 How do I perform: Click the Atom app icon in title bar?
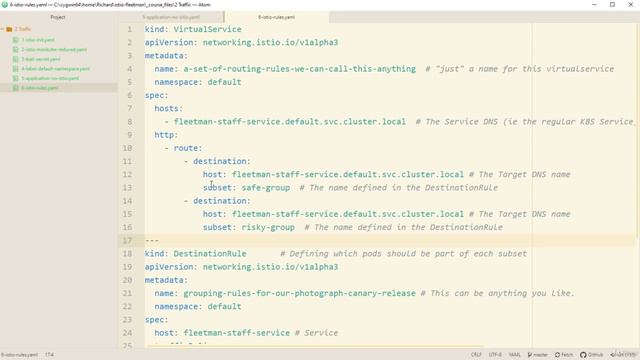tap(4, 5)
